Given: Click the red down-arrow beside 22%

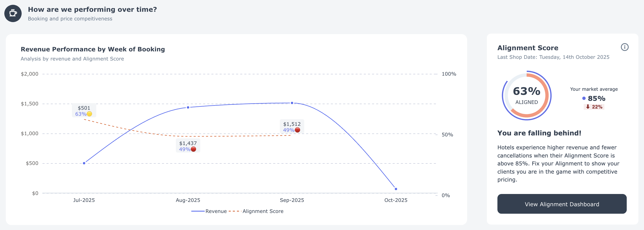Looking at the screenshot, I should point(588,107).
